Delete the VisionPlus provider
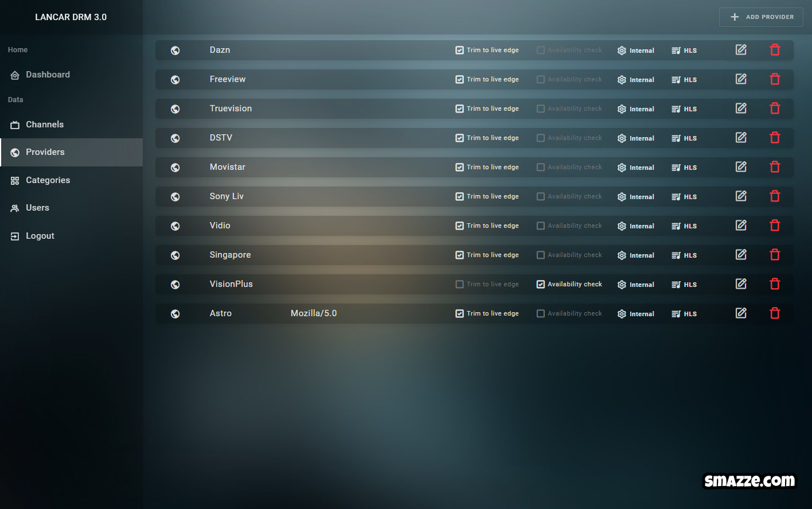Screen dimensions: 812x509 (x=775, y=284)
